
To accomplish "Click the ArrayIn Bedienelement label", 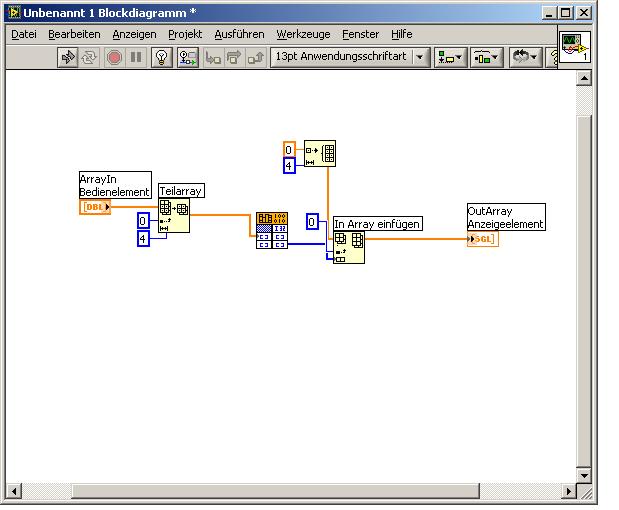I will tap(115, 185).
